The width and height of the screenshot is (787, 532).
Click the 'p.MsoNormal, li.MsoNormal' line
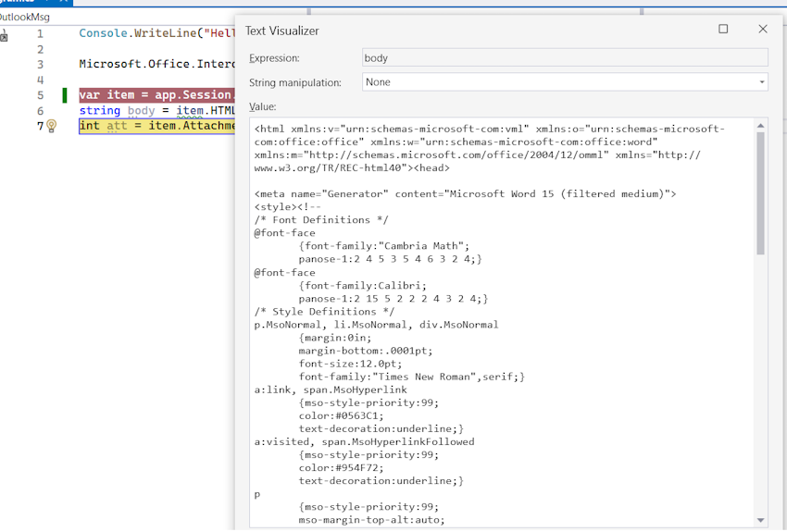[376, 325]
